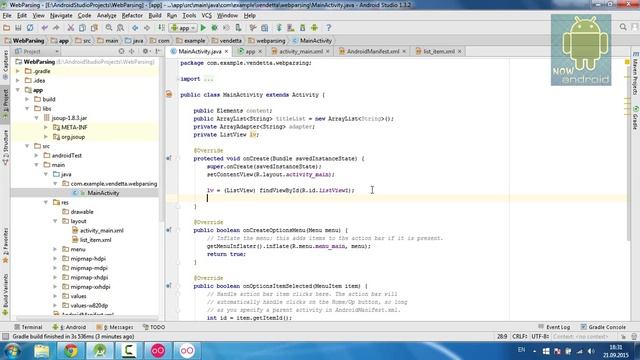This screenshot has width=640, height=360.
Task: Open the Android tool window
Action: coord(69,327)
